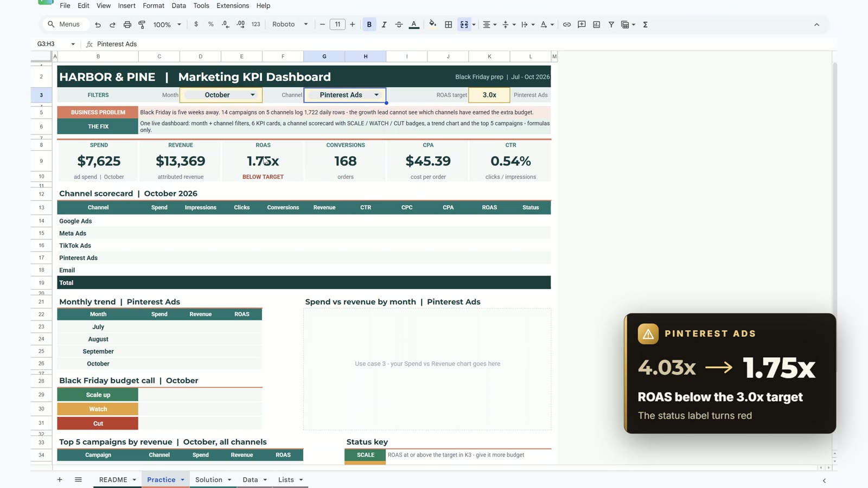Click the create filter icon
The width and height of the screenshot is (868, 488).
tap(611, 24)
